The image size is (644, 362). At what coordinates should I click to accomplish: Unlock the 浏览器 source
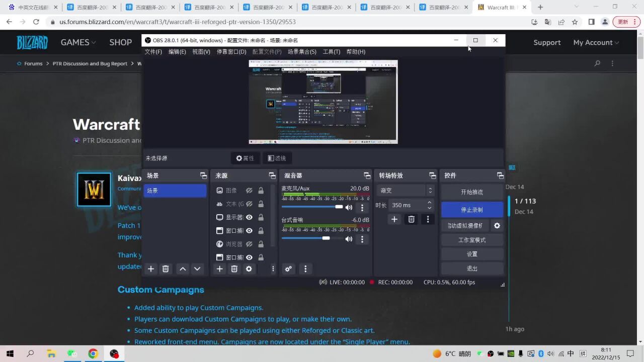pyautogui.click(x=261, y=244)
